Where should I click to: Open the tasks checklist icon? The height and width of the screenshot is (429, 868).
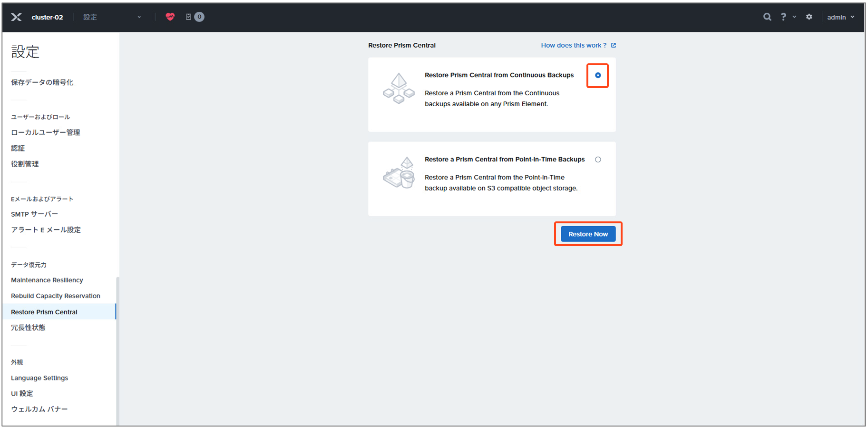pyautogui.click(x=188, y=17)
